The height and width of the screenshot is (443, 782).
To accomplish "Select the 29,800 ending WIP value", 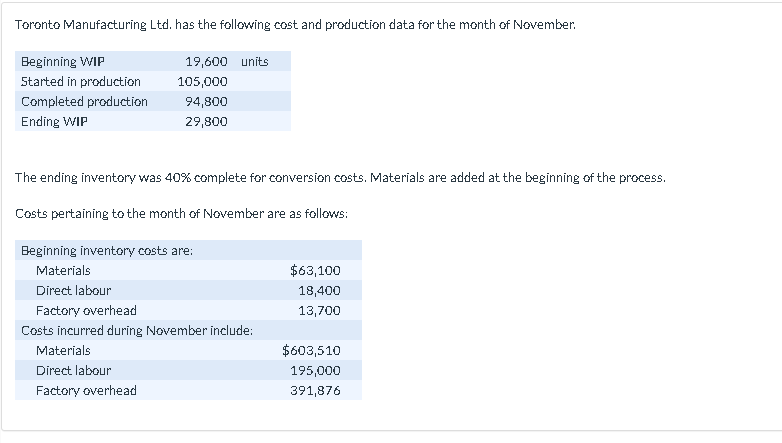I will pos(206,122).
